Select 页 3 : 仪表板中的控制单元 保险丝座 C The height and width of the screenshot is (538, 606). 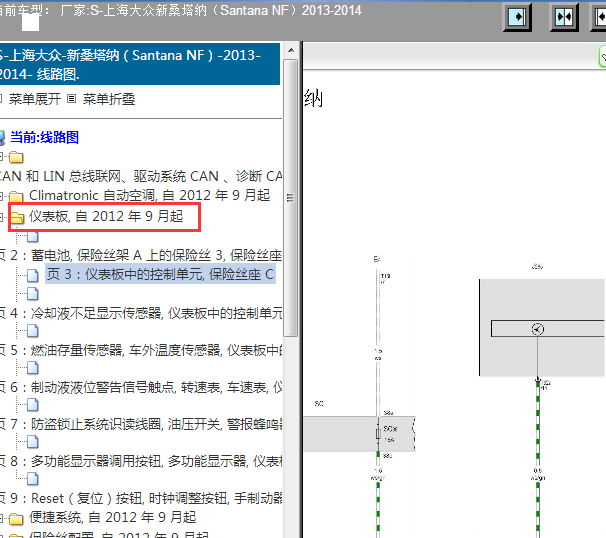160,274
